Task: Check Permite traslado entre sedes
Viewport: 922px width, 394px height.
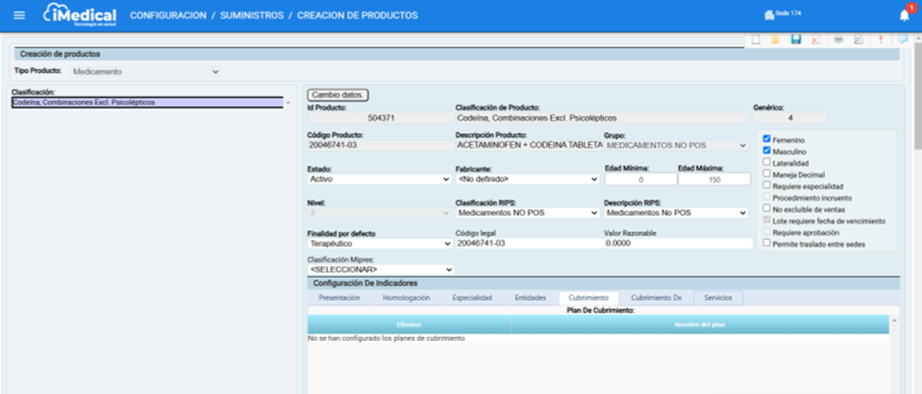Action: (x=767, y=243)
